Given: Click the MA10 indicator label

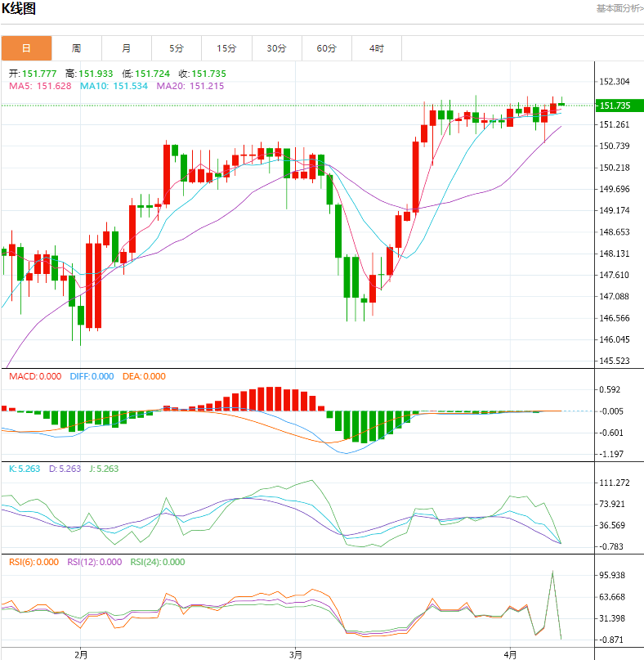Looking at the screenshot, I should tap(114, 86).
